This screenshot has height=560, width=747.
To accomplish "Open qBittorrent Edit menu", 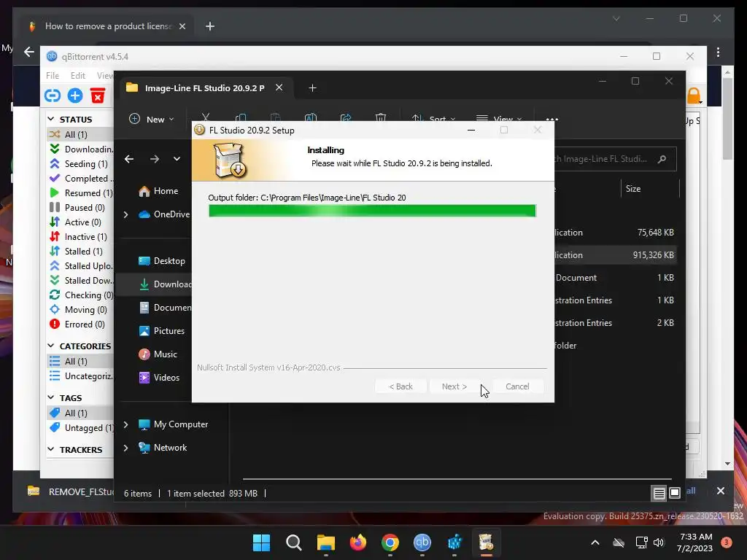I will pyautogui.click(x=77, y=75).
